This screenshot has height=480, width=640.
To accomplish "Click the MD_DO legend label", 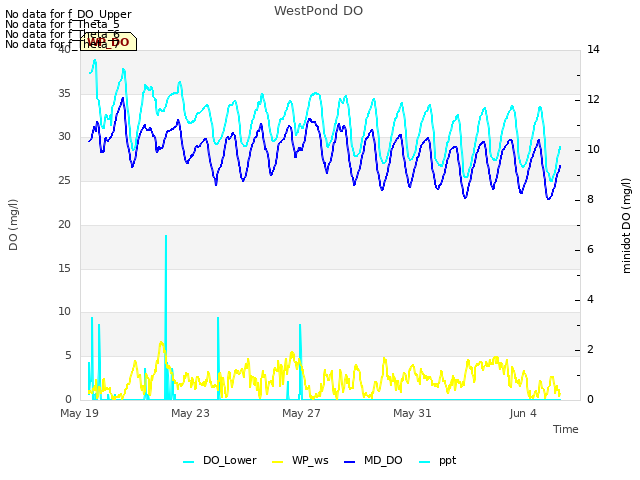I will pos(383,460).
